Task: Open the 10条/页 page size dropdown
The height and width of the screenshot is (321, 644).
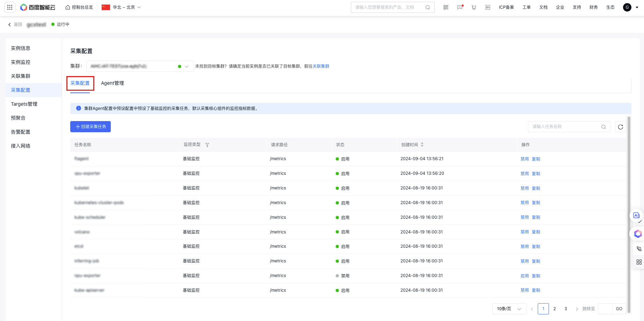Action: pyautogui.click(x=509, y=309)
